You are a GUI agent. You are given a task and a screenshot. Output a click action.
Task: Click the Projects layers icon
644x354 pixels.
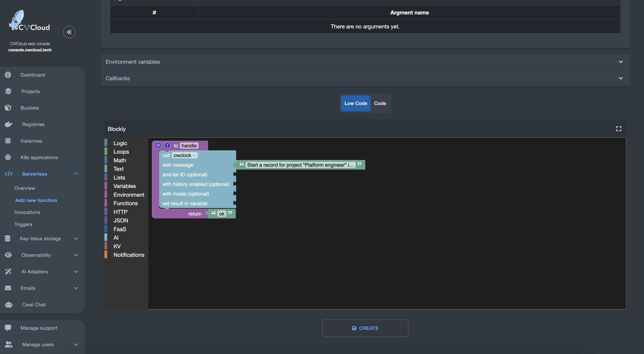[x=8, y=91]
